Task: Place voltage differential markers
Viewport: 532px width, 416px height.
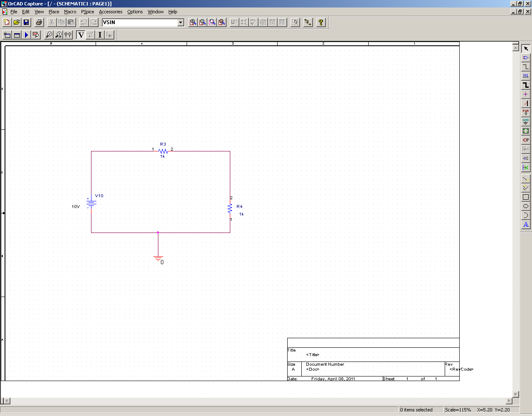Action: pos(68,35)
